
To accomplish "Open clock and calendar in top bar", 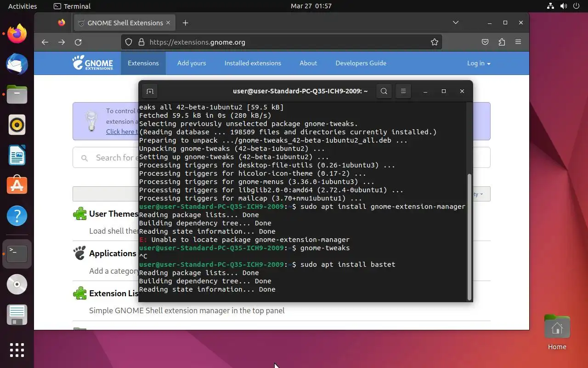I will [x=311, y=6].
